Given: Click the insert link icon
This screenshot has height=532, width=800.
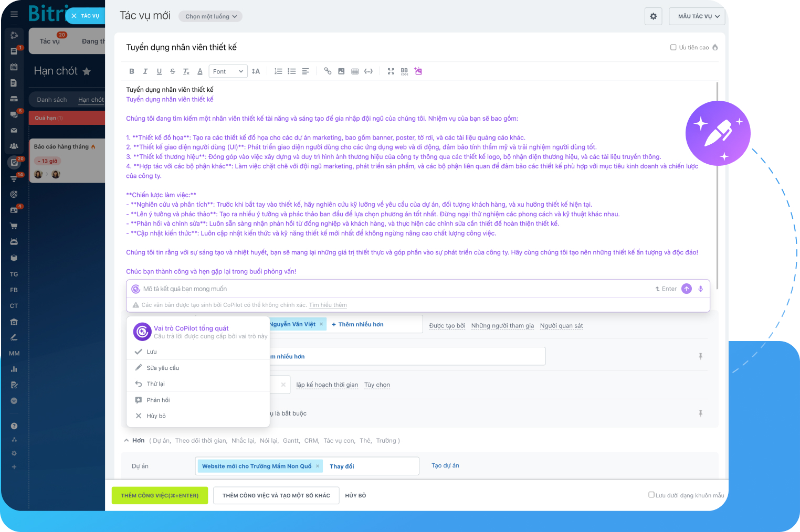Looking at the screenshot, I should [x=328, y=71].
